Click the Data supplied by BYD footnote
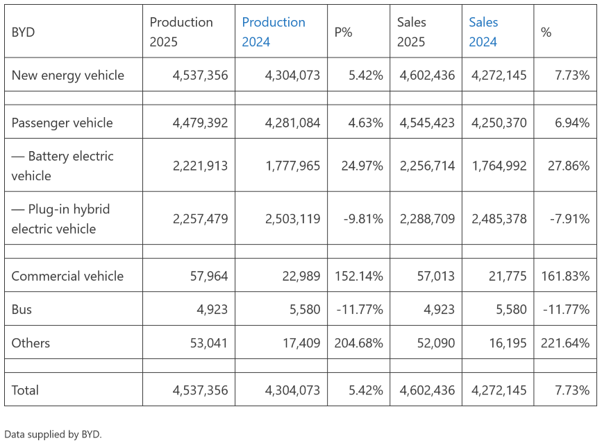This screenshot has height=445, width=601. click(x=53, y=434)
